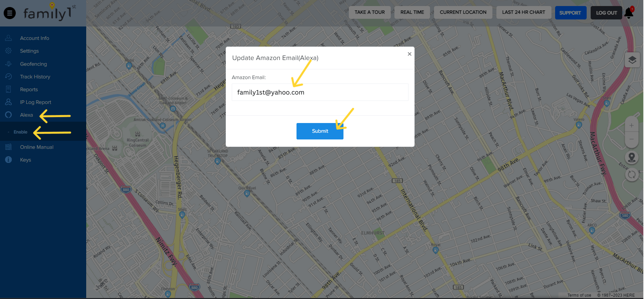
Task: Click the Amazon Email input field
Action: point(320,92)
